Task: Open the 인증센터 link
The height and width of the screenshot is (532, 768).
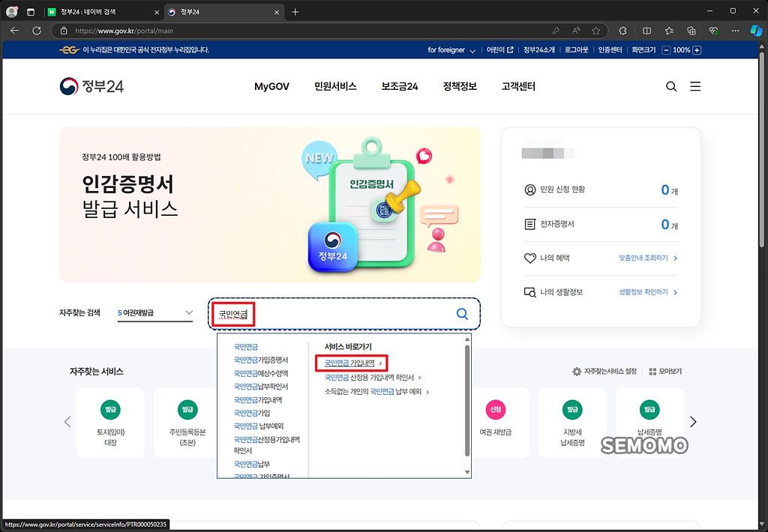Action: coord(610,50)
